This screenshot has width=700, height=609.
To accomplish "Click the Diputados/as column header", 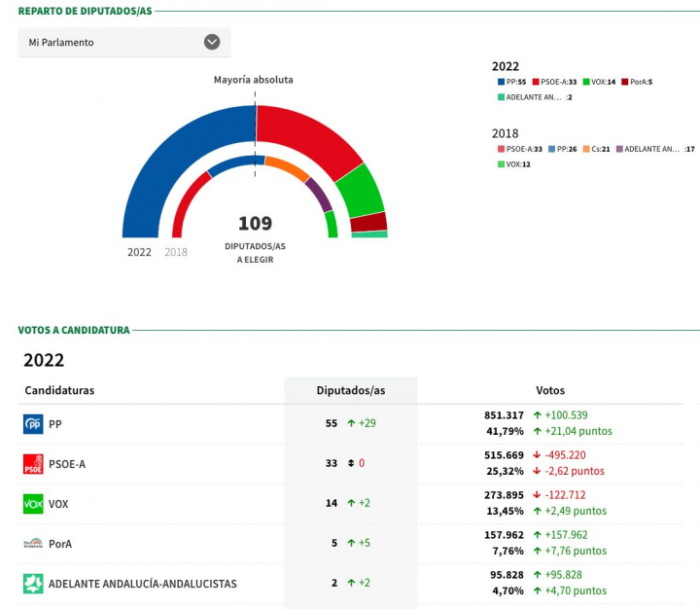I will tap(351, 390).
